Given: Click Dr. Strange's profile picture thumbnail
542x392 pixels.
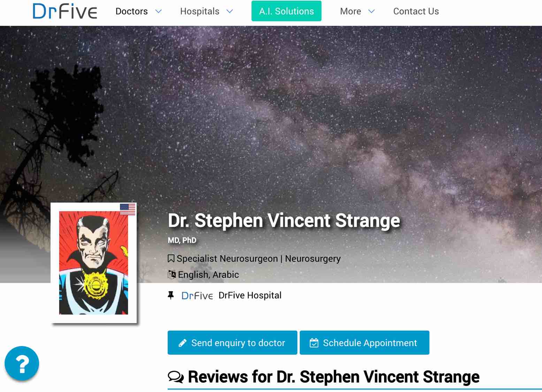Looking at the screenshot, I should (93, 263).
